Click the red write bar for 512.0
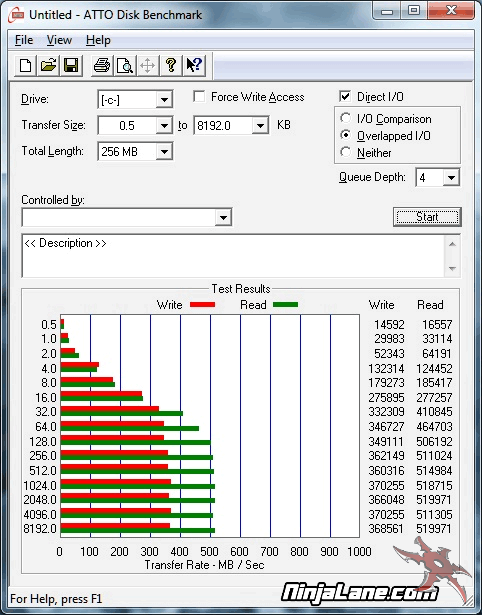 [x=114, y=467]
